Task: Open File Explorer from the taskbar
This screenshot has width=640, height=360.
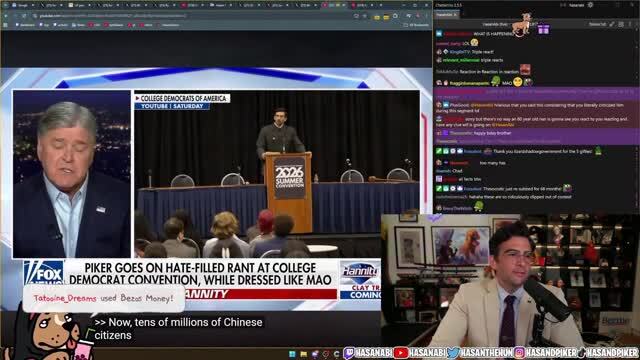Action: pos(303,354)
